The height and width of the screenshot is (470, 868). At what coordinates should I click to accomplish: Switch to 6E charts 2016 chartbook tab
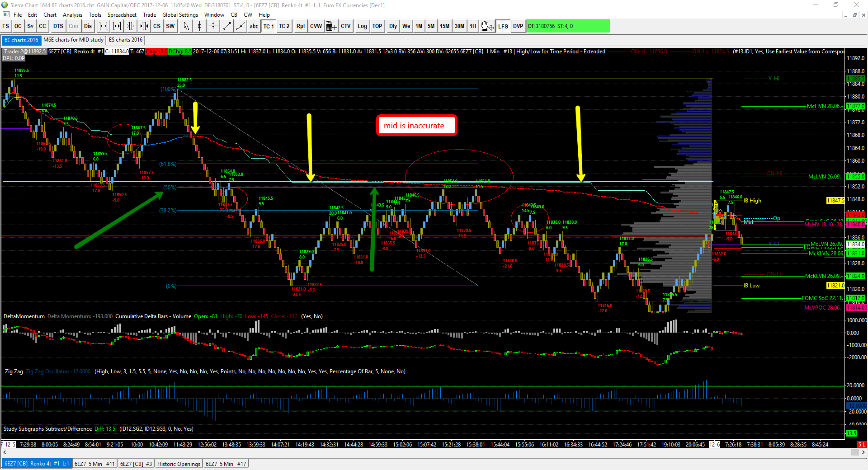coord(21,40)
